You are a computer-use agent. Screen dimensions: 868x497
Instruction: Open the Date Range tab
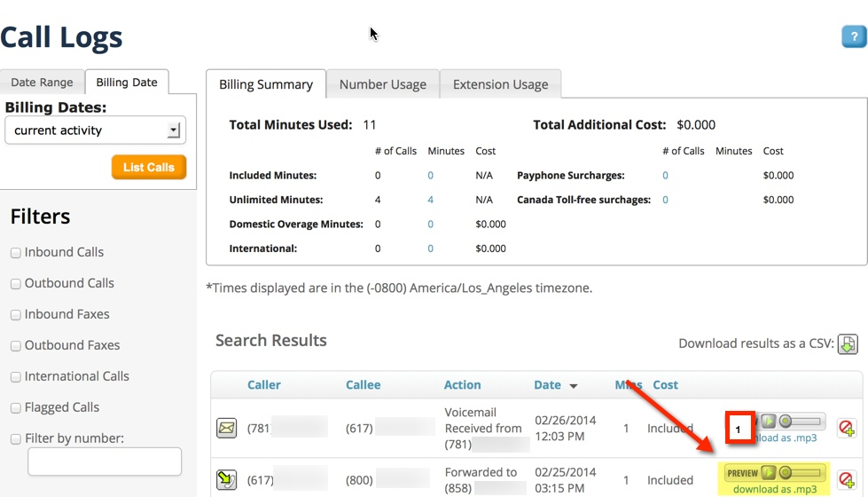tap(42, 83)
